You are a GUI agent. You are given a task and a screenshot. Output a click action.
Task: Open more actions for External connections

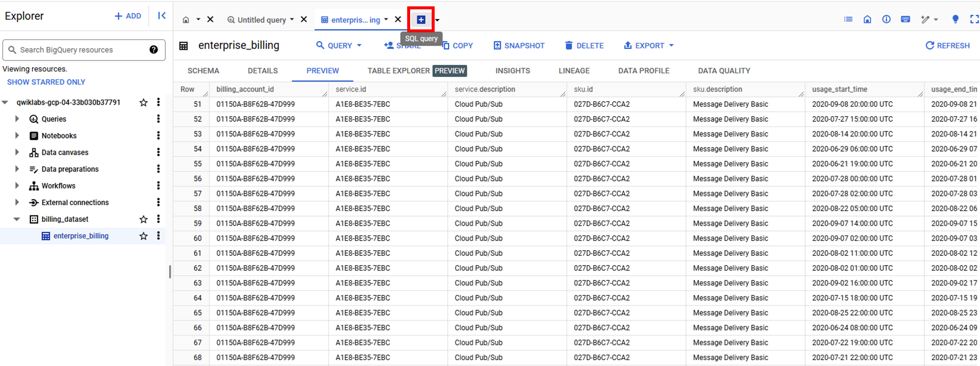pyautogui.click(x=158, y=202)
